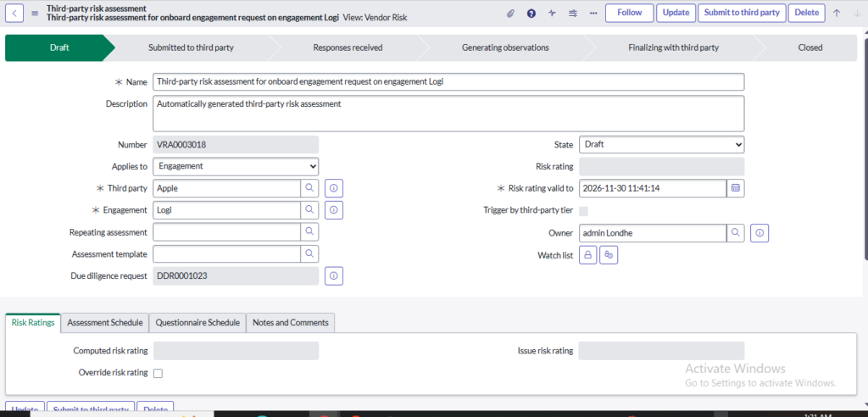This screenshot has height=417, width=868.
Task: Click the Assessment template input field
Action: pyautogui.click(x=226, y=254)
